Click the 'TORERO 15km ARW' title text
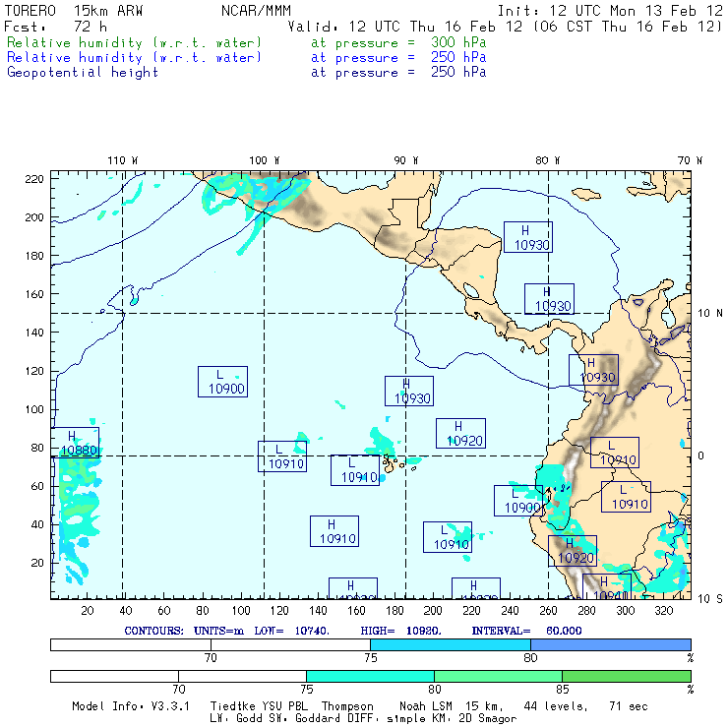Screen dimensions: 728x728 point(74,11)
